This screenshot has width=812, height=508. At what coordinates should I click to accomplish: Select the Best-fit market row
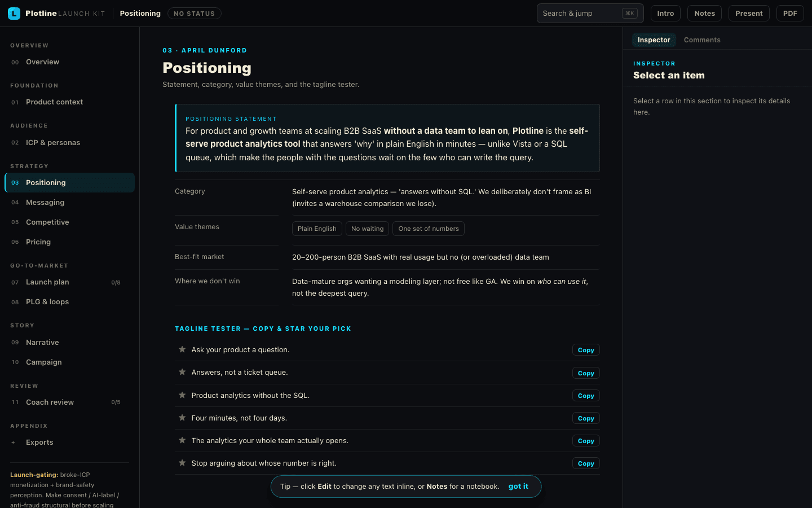click(387, 257)
